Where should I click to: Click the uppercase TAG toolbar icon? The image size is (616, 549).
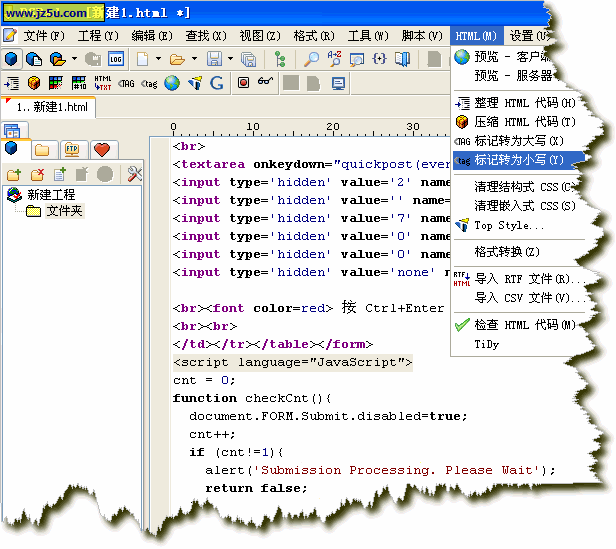[x=126, y=83]
